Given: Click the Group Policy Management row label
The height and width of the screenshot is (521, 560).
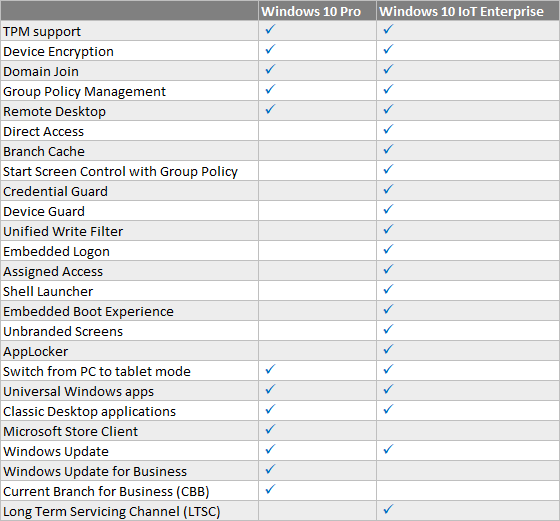Looking at the screenshot, I should tap(84, 92).
